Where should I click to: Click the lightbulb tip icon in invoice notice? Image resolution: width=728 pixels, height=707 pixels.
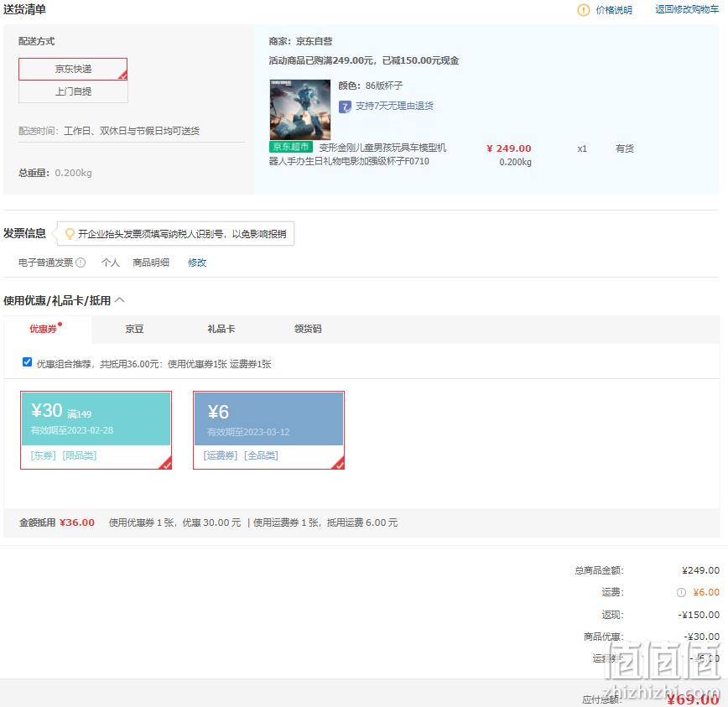[x=70, y=233]
